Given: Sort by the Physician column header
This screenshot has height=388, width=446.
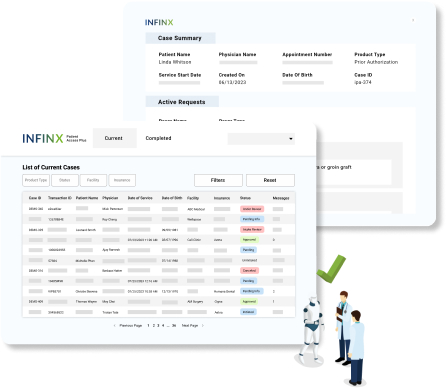Looking at the screenshot, I should pos(110,198).
